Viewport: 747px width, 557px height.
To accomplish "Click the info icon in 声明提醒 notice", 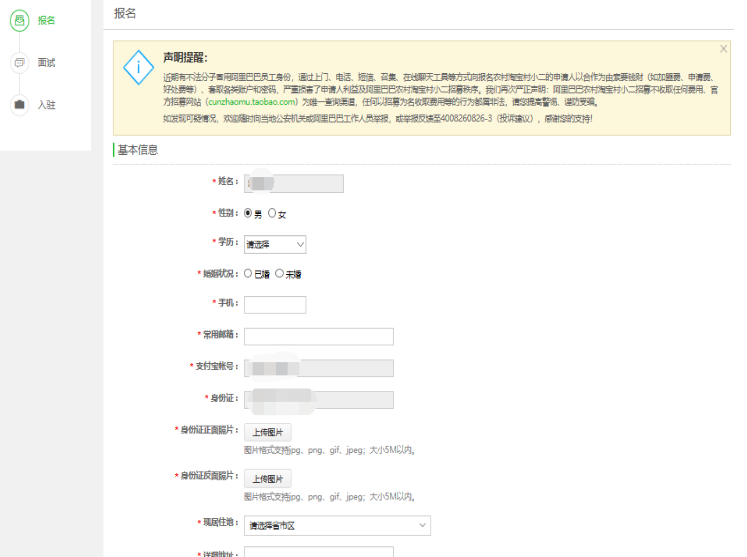I will 137,65.
